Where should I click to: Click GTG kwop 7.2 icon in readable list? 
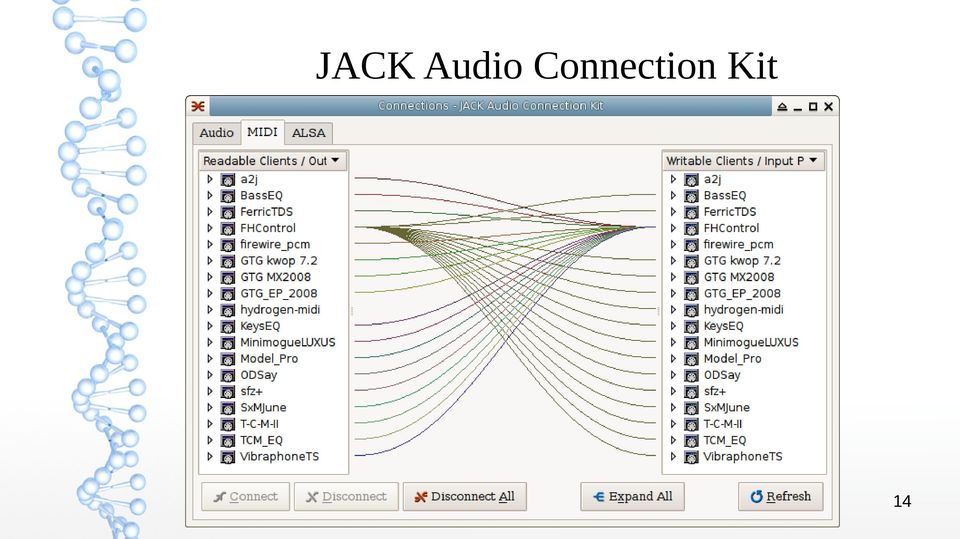[228, 262]
